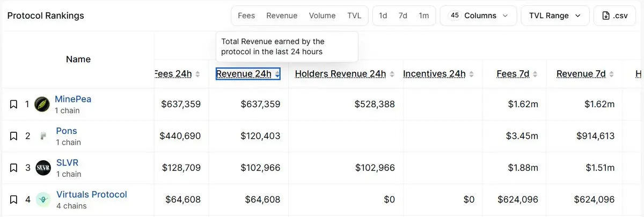
Task: Click the Pons logo icon
Action: (43, 136)
